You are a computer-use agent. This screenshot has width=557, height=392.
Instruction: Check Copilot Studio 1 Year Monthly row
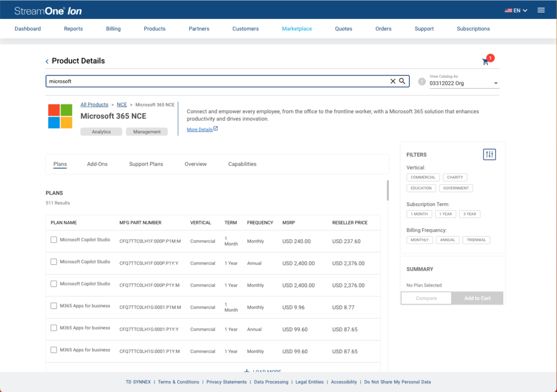tap(54, 284)
